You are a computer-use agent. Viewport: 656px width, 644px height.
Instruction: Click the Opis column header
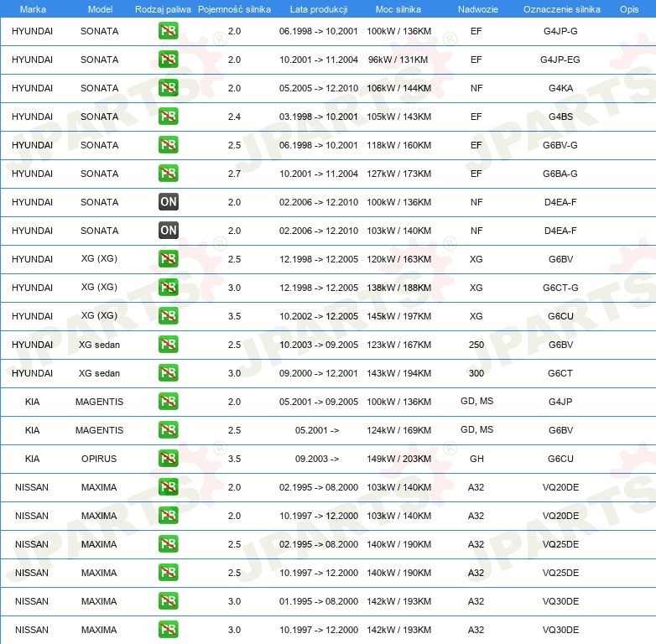point(629,9)
